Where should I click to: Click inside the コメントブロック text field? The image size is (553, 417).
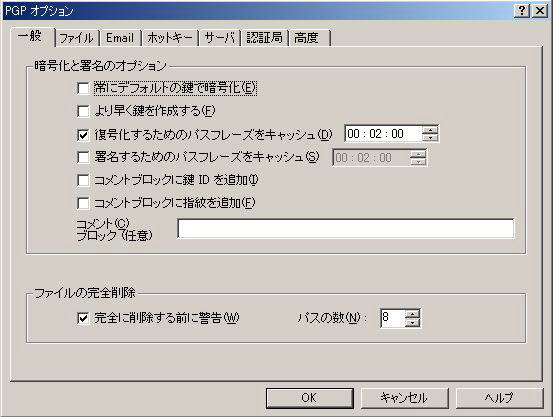tap(346, 228)
